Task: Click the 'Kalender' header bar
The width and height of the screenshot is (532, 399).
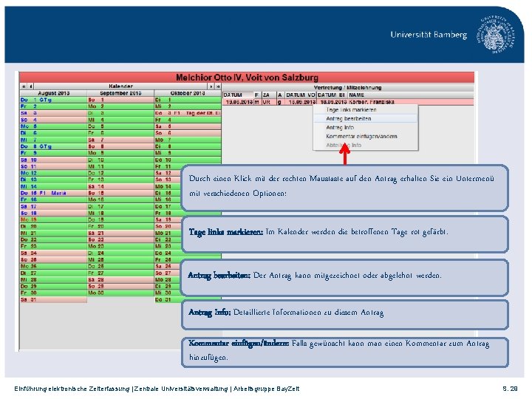Action: click(x=120, y=86)
